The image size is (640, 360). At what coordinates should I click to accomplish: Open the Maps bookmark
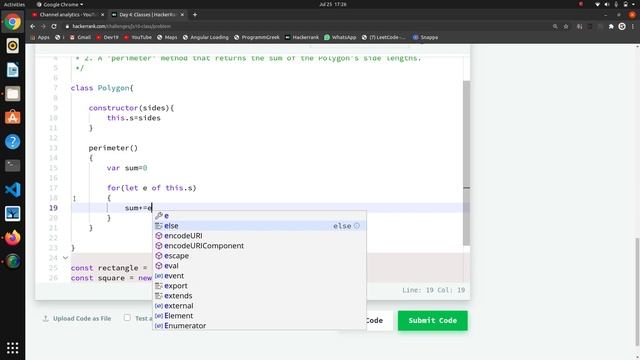tap(167, 37)
